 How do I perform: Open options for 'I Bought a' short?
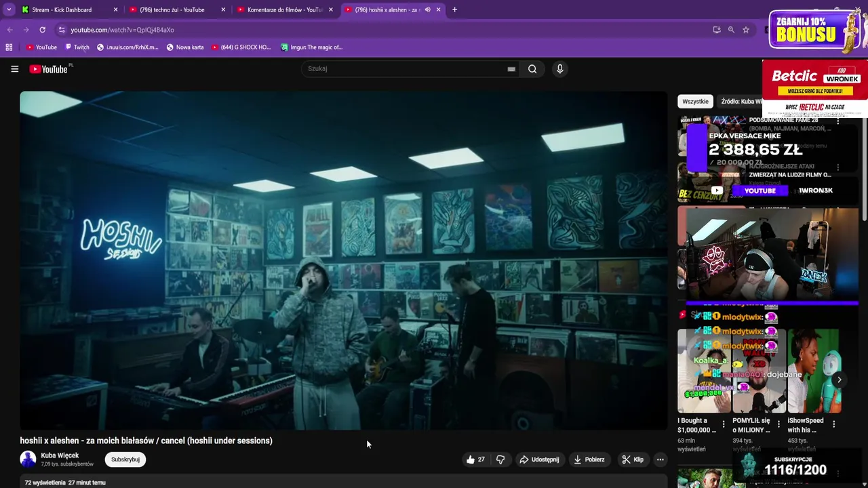(x=724, y=424)
